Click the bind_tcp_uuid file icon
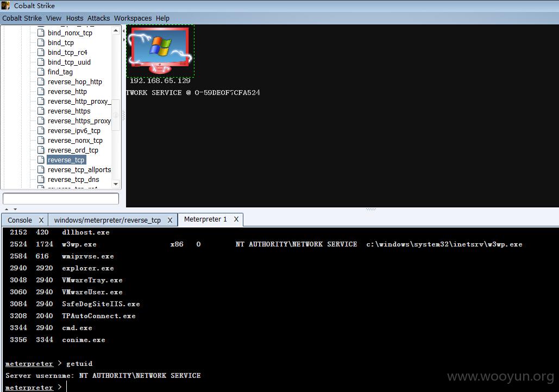Viewport: 559px width, 392px height. tap(41, 62)
